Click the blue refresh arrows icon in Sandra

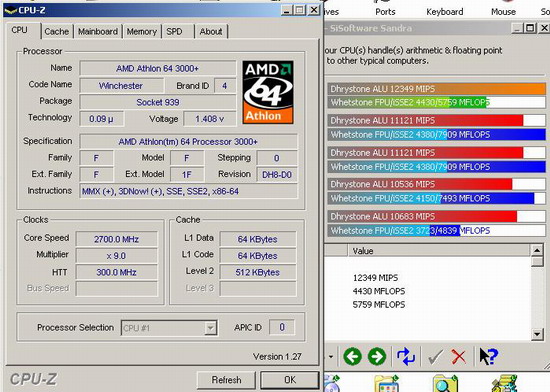click(x=406, y=357)
